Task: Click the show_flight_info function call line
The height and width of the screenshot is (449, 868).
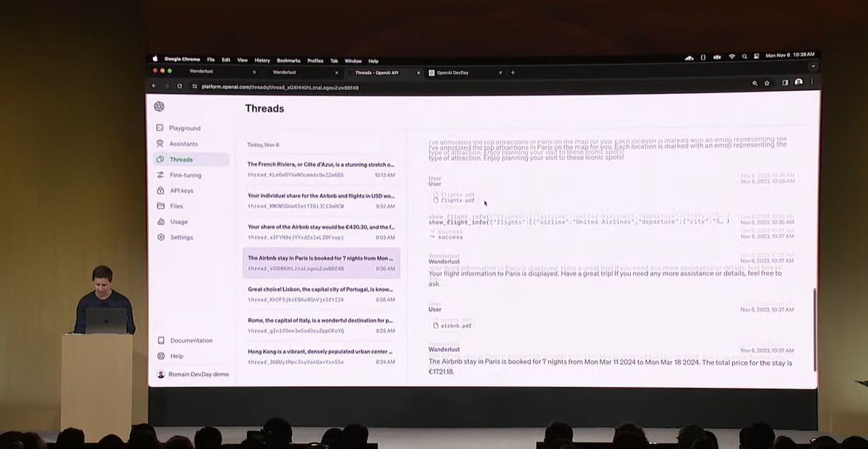Action: pyautogui.click(x=578, y=222)
